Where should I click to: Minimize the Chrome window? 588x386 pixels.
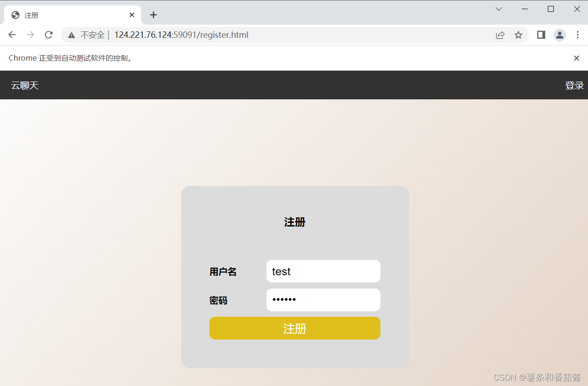[x=525, y=9]
